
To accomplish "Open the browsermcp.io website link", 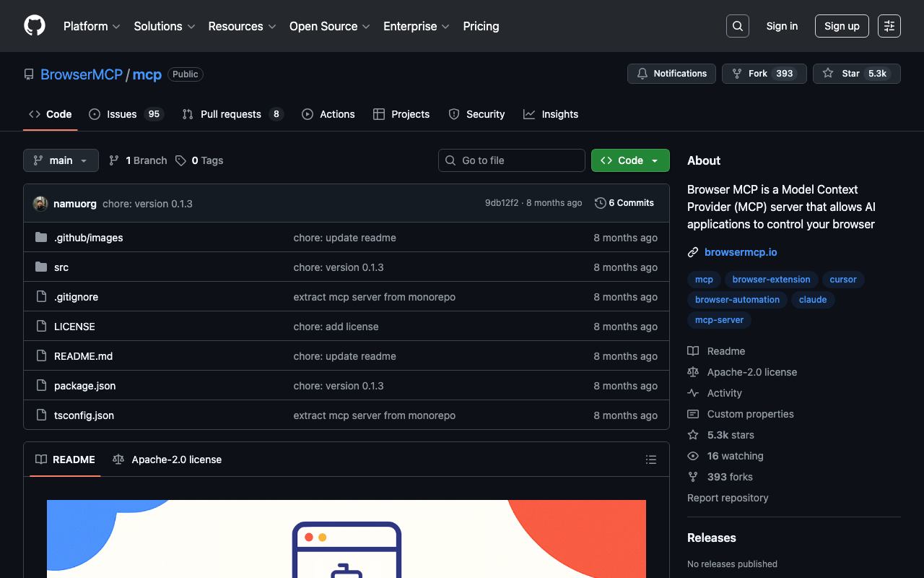I will [x=741, y=252].
